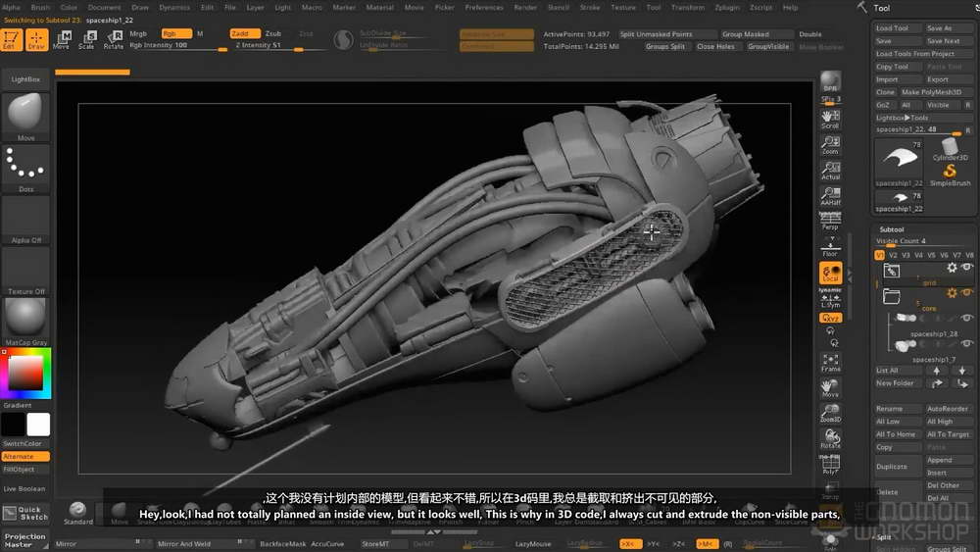Open the Quick Sketch plugin
This screenshot has width=980, height=552.
click(x=25, y=513)
